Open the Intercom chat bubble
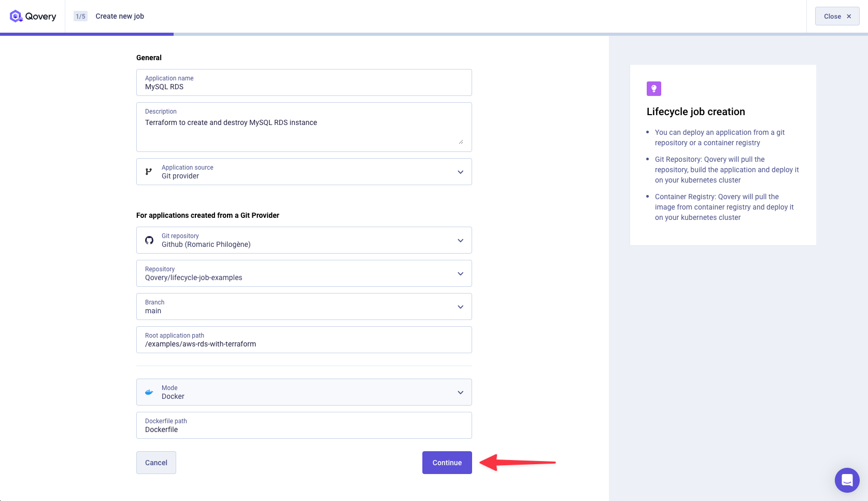The height and width of the screenshot is (501, 868). pos(847,480)
